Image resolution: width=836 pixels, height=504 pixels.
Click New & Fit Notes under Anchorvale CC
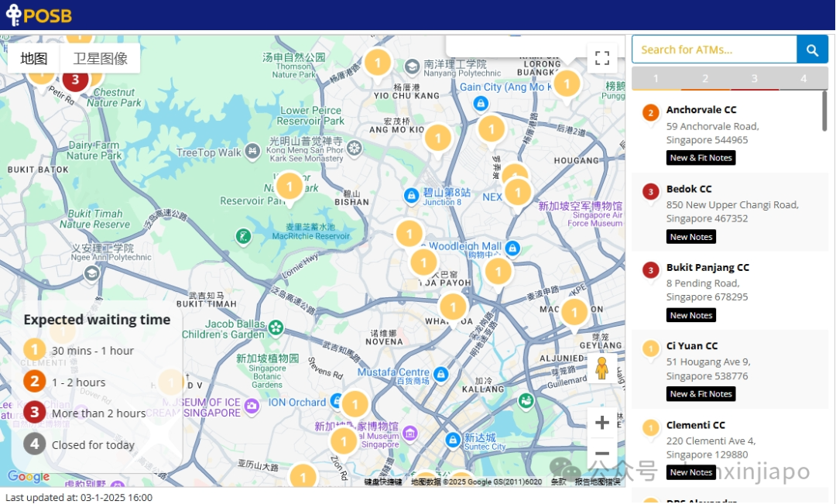(x=701, y=158)
